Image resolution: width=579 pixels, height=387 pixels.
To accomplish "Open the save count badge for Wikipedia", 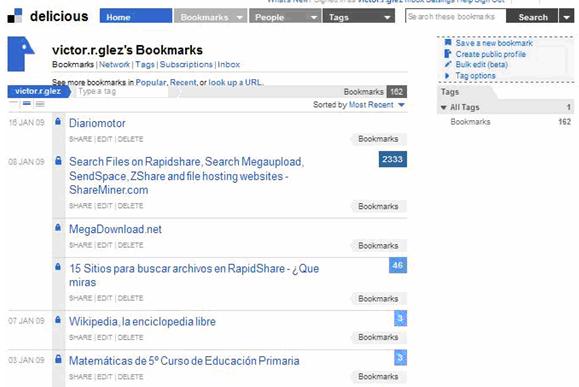I will 400,318.
